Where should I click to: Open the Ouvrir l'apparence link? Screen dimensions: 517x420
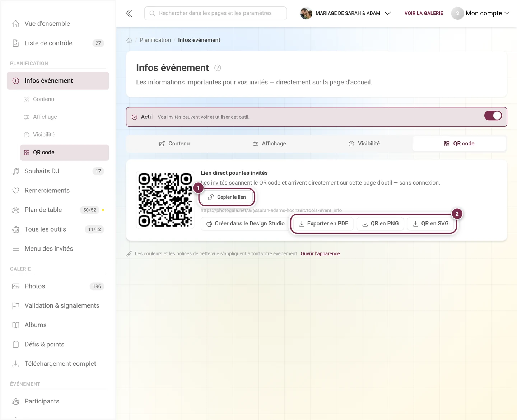click(x=320, y=254)
